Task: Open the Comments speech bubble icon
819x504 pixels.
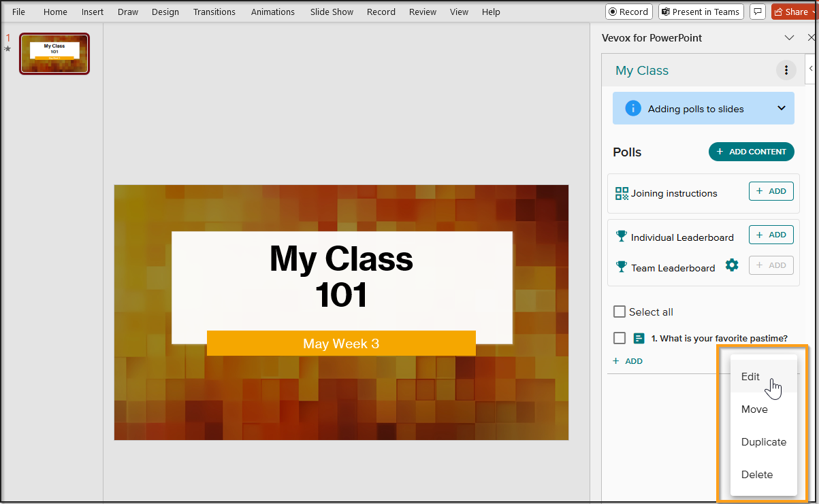Action: [757, 12]
